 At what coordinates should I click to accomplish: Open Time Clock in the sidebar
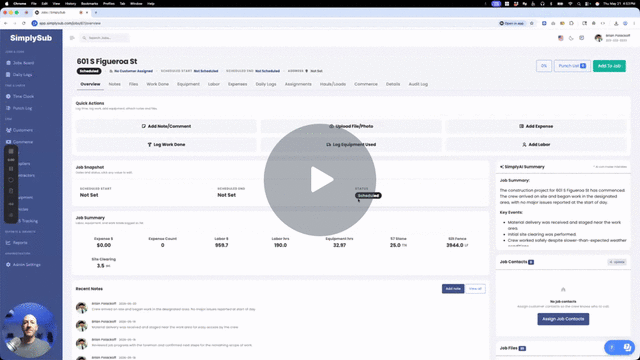point(20,96)
